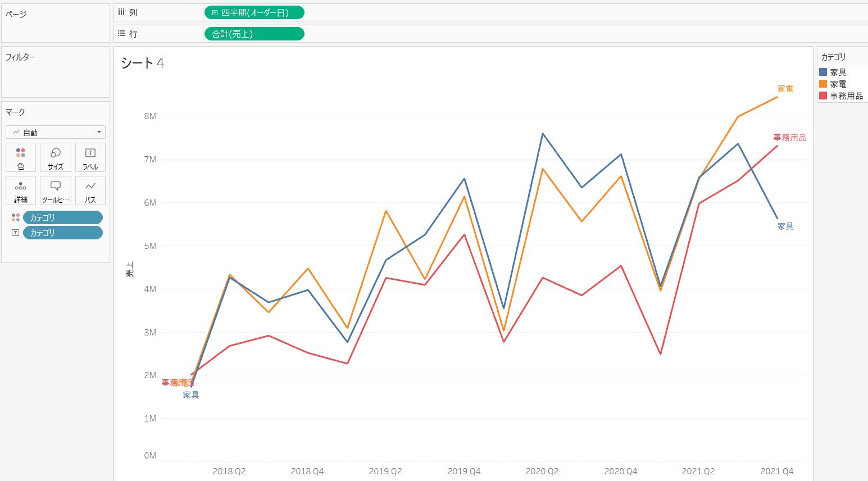868x481 pixels.
Task: Click the 2020 Q4 axis label
Action: pyautogui.click(x=621, y=471)
